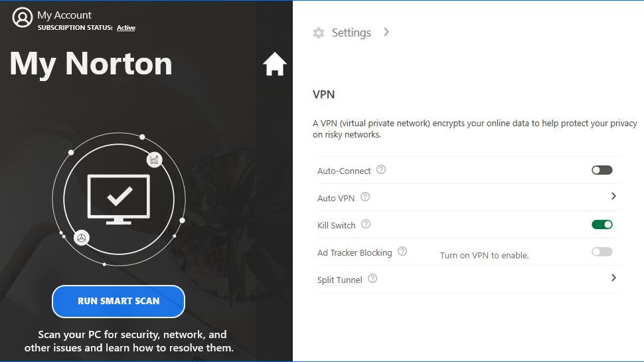Open the Split Tunnel help question mark
The width and height of the screenshot is (644, 362).
(372, 279)
